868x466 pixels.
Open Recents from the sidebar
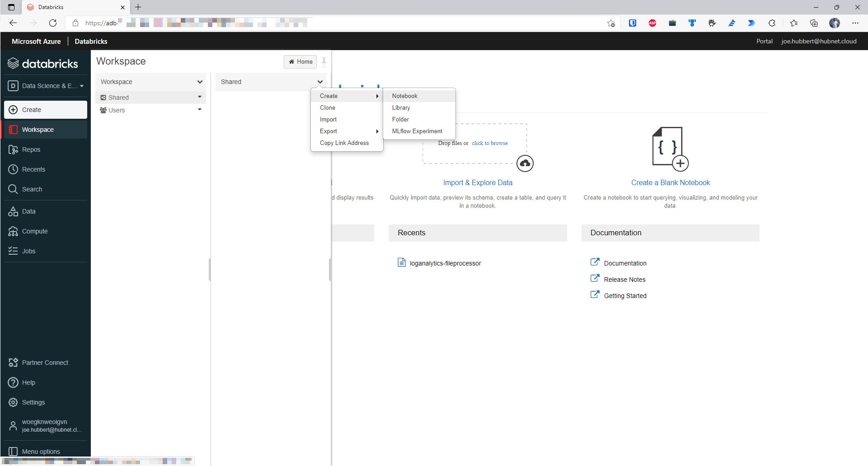[14, 169]
